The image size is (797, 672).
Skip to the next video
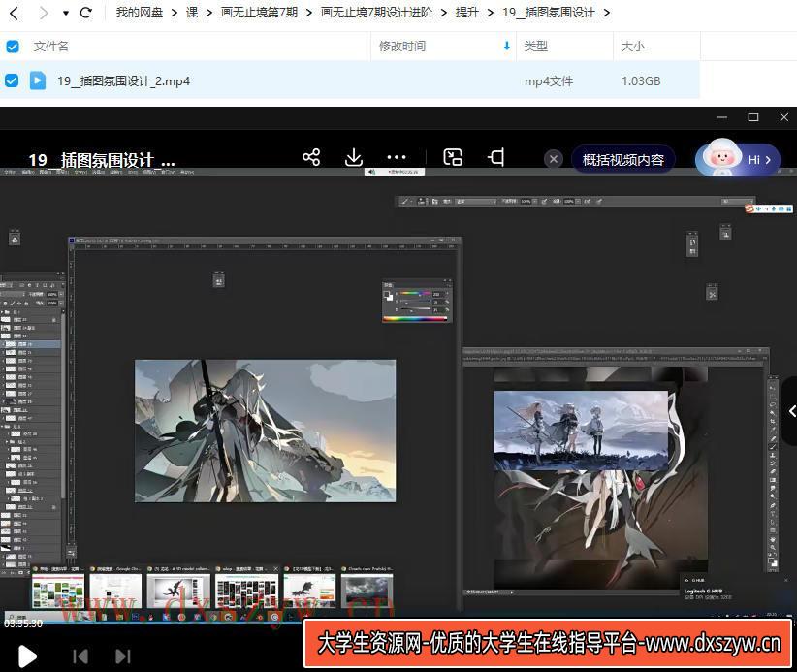(x=123, y=656)
